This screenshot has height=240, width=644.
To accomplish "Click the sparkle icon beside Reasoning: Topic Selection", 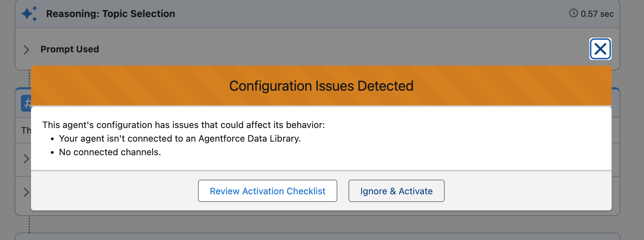I will click(x=29, y=14).
